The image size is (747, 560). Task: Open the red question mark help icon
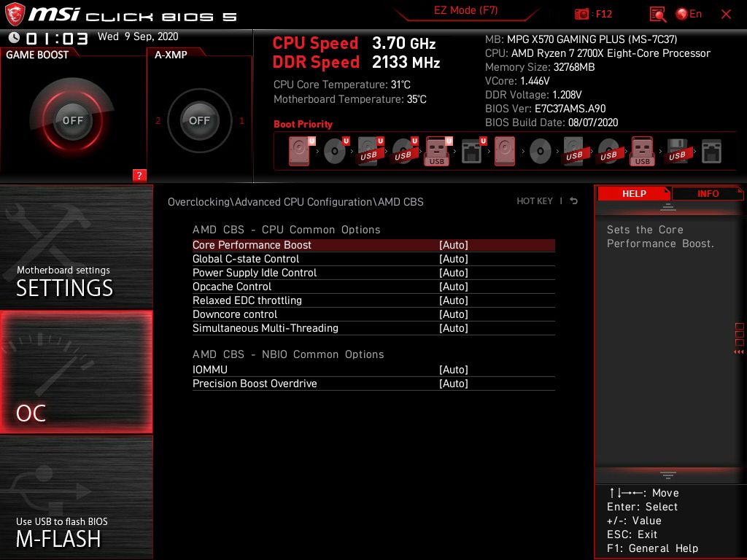pyautogui.click(x=139, y=175)
